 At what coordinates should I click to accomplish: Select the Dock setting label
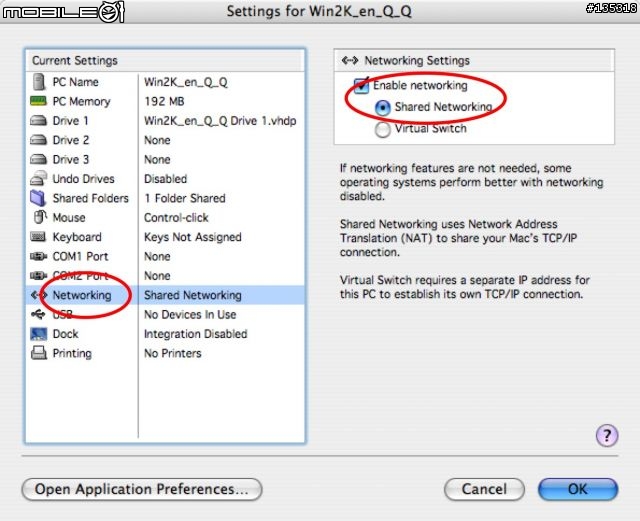point(65,334)
